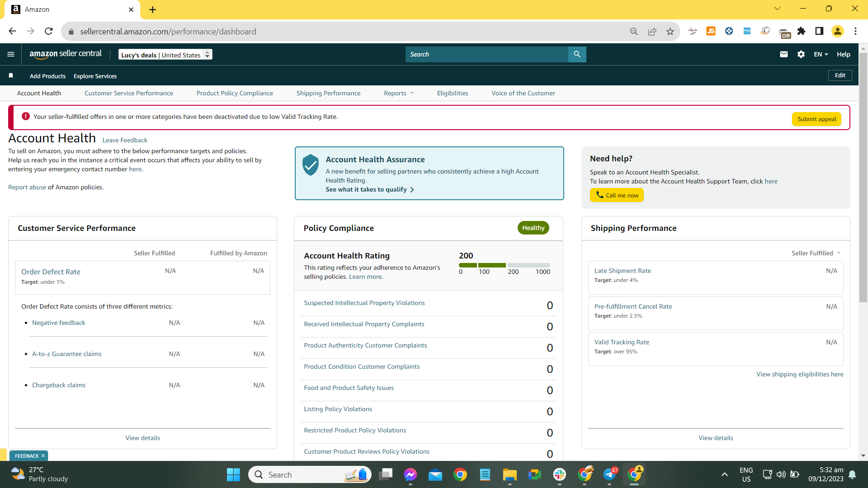Click the Call me now button
The height and width of the screenshot is (488, 868).
point(617,195)
